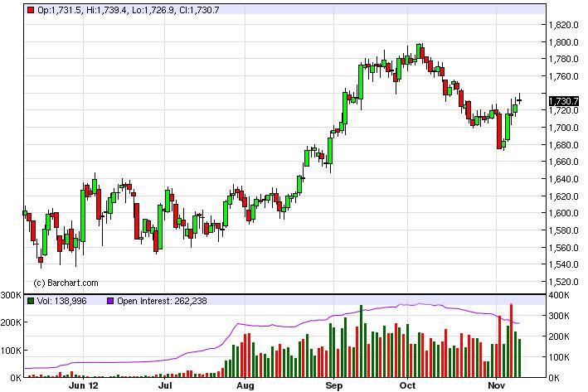Click the 'Oct' date axis label
Viewport: 588px width, 392px height.
(x=408, y=385)
